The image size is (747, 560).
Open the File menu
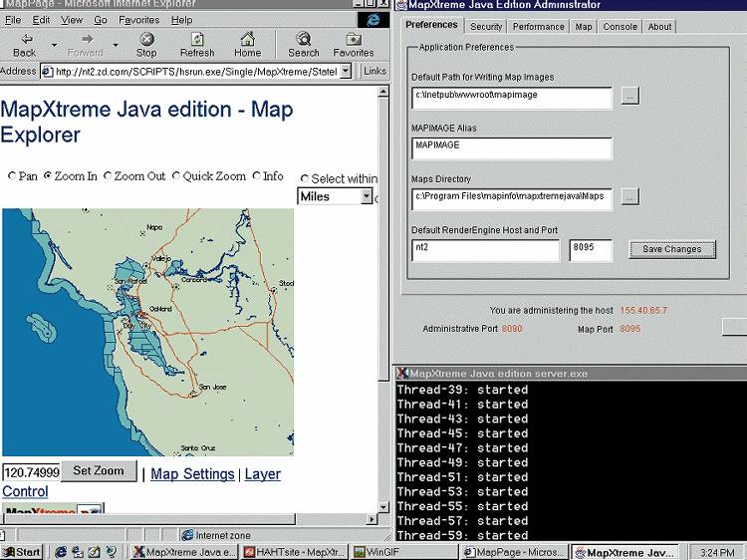coord(12,20)
